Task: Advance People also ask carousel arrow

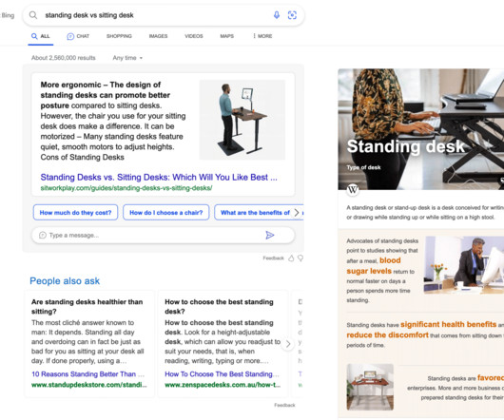Action: coord(288,344)
